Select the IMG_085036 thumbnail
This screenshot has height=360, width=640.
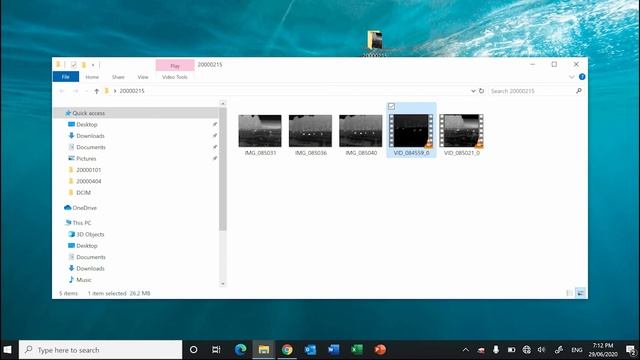[x=310, y=131]
